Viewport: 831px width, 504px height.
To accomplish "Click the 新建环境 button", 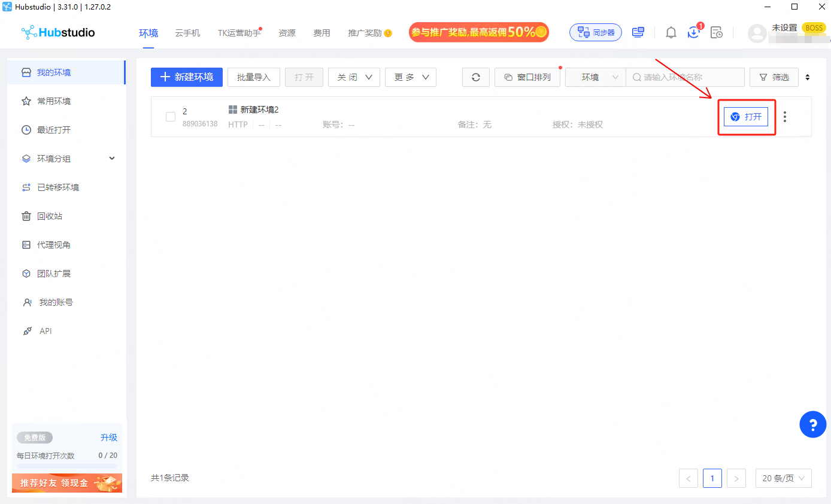I will tap(187, 77).
